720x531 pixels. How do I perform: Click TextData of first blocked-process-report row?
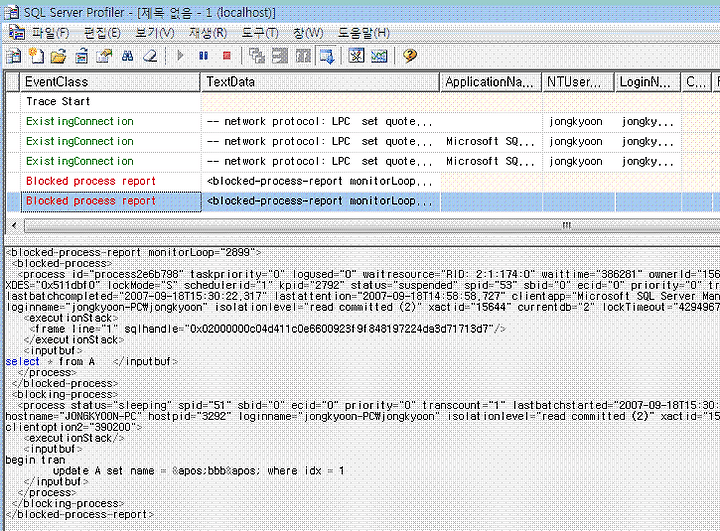[x=320, y=181]
